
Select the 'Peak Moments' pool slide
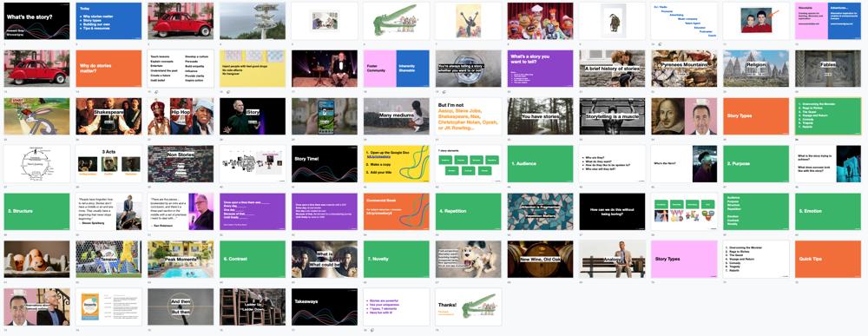pos(181,259)
